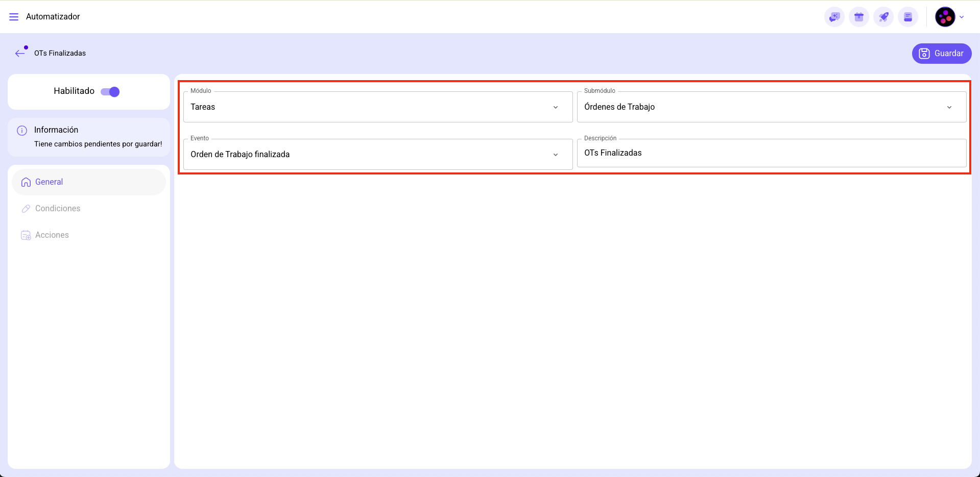Image resolution: width=980 pixels, height=477 pixels.
Task: Disable the Habilitado toggle switch
Action: [110, 92]
